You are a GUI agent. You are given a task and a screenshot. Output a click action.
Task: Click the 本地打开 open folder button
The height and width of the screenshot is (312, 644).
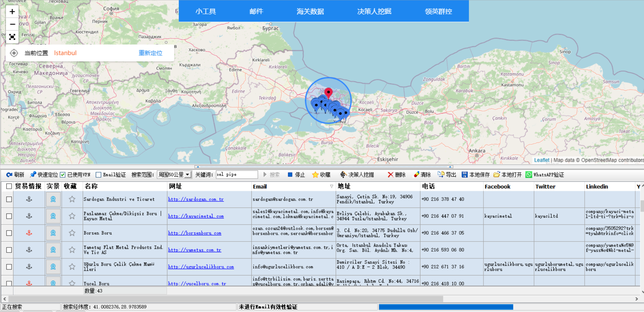coord(507,175)
